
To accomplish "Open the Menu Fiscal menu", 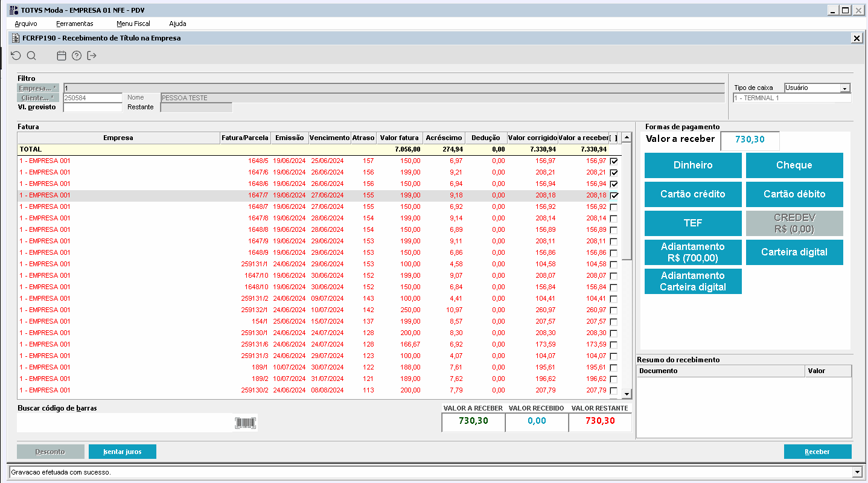I will (133, 24).
